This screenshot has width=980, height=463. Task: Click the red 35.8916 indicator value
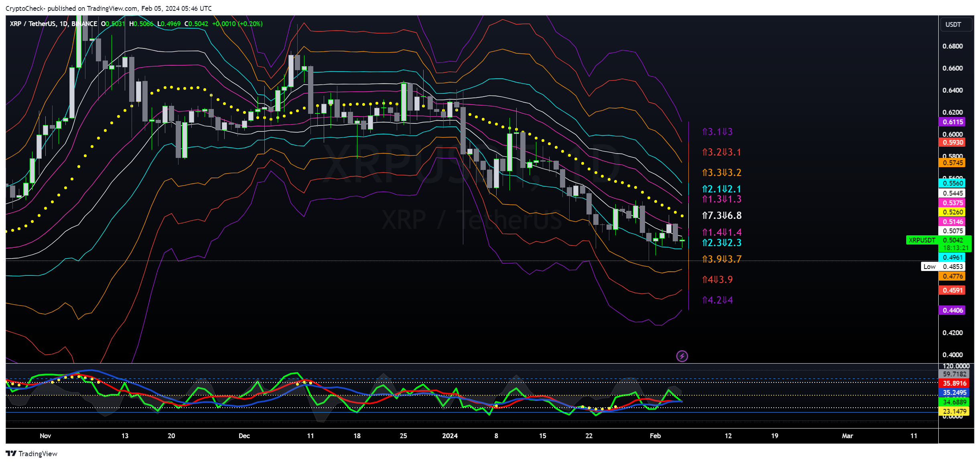pyautogui.click(x=954, y=383)
